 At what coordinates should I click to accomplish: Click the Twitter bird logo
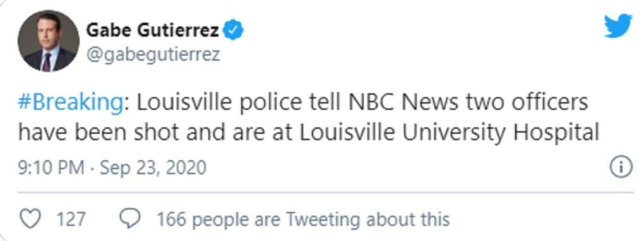tap(617, 25)
